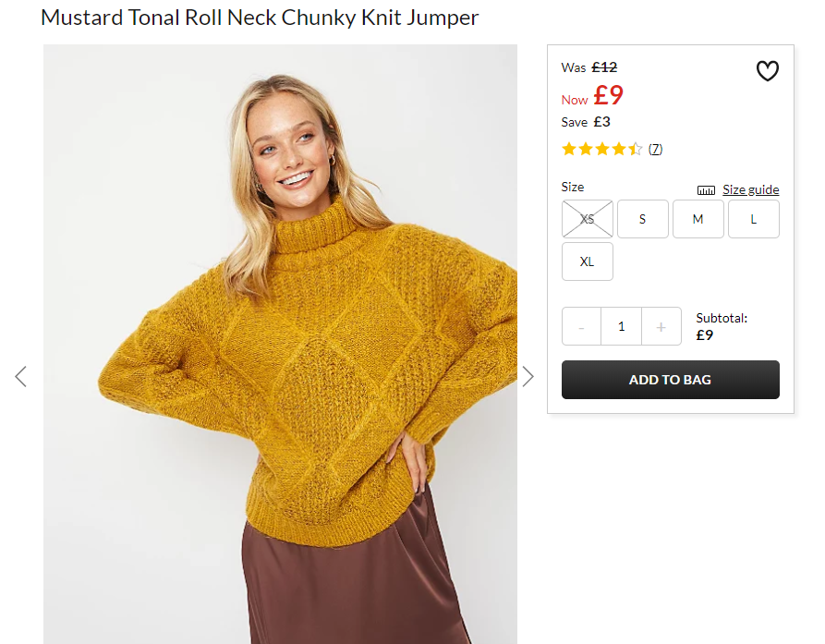Click the quantity field showing 1
Viewport: 825px width, 644px height.
tap(622, 326)
